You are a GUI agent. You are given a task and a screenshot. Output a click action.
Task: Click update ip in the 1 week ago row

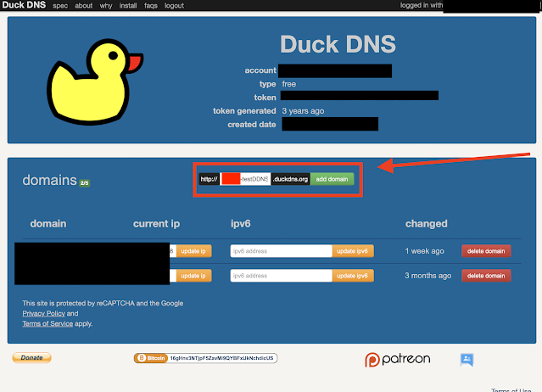click(x=193, y=251)
